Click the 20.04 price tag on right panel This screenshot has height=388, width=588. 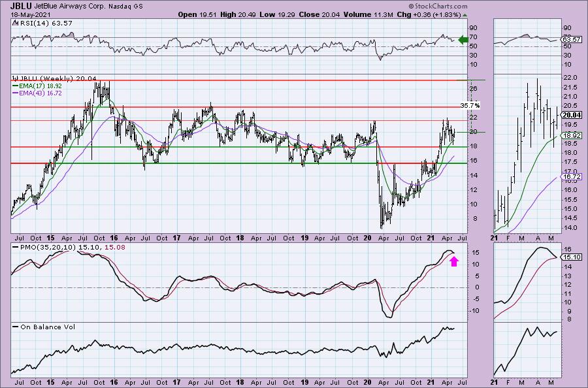click(x=572, y=116)
